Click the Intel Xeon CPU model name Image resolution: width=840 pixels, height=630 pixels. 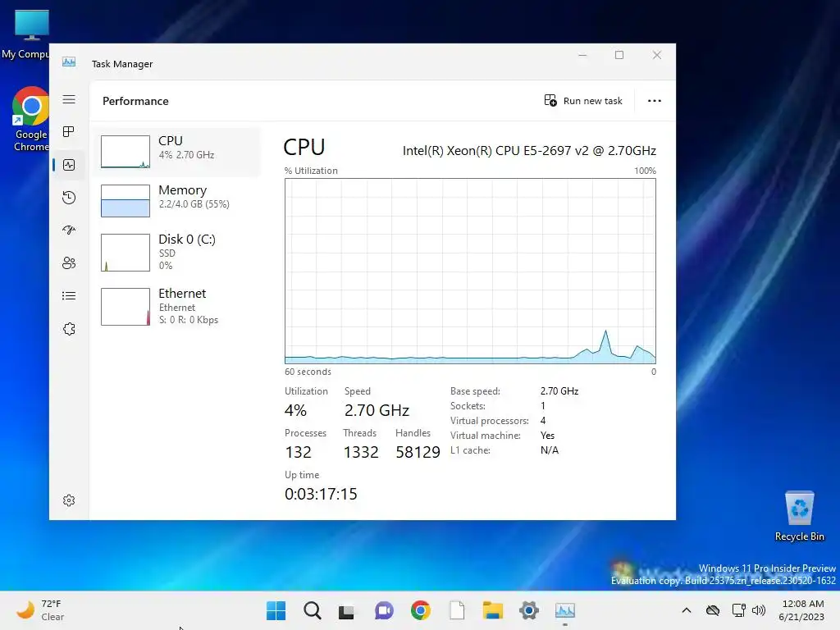click(529, 151)
